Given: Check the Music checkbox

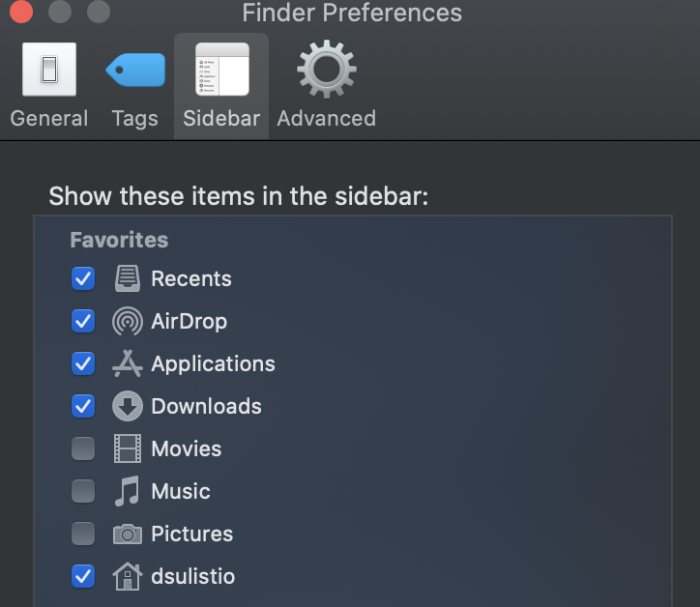Looking at the screenshot, I should 83,491.
